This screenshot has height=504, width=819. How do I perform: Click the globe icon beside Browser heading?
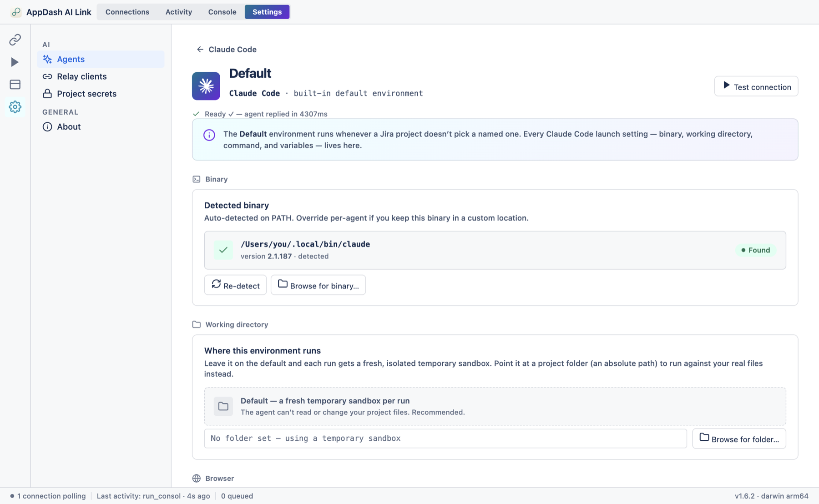tap(197, 478)
